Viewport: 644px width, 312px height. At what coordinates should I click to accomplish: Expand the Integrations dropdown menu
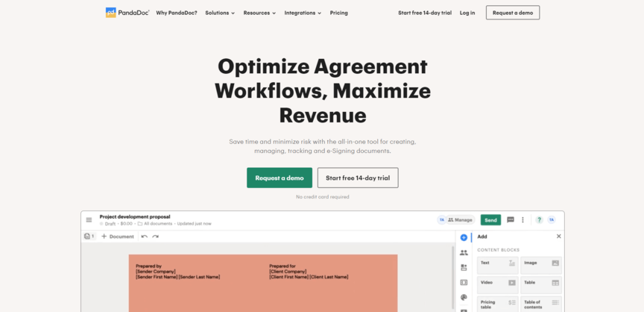coord(303,13)
